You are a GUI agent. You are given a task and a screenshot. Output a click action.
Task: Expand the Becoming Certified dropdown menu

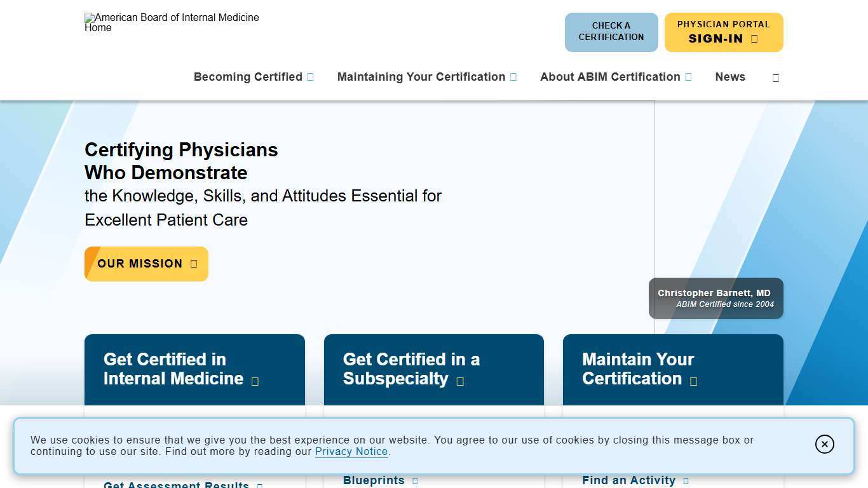(x=310, y=77)
